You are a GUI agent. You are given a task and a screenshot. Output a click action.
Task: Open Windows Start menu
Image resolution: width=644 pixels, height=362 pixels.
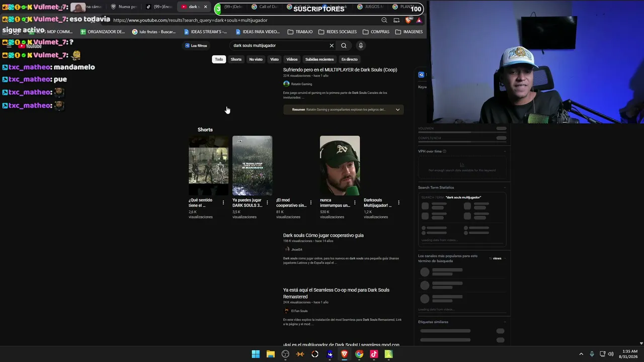click(256, 354)
